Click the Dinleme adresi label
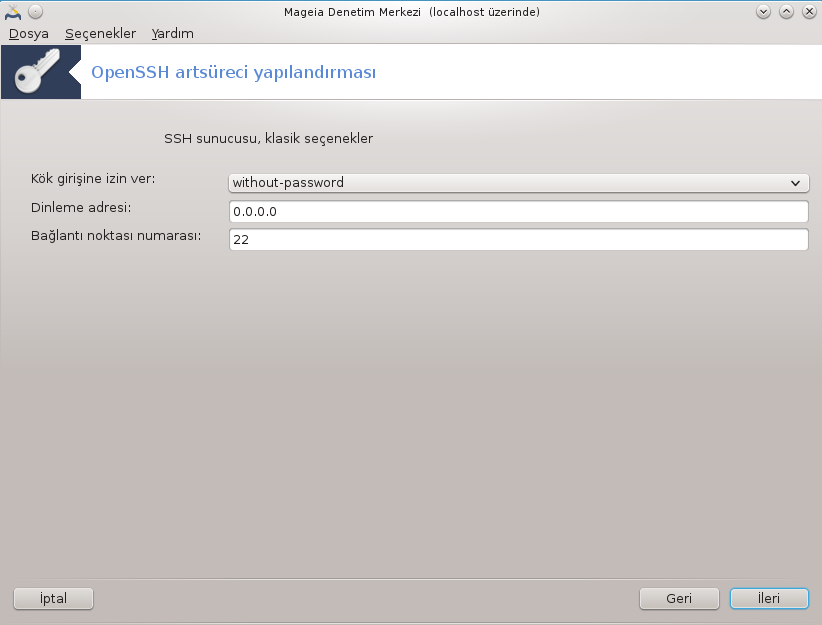 pyautogui.click(x=81, y=208)
